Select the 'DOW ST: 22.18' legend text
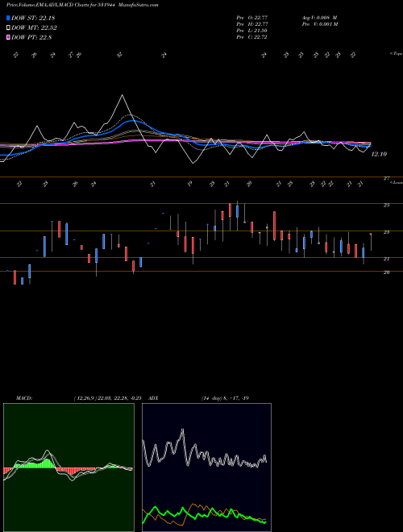403x532 pixels. (x=33, y=18)
